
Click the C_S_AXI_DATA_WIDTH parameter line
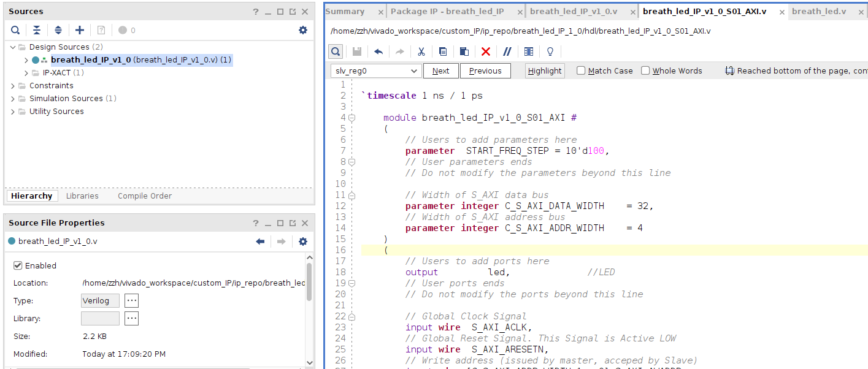[x=529, y=206]
